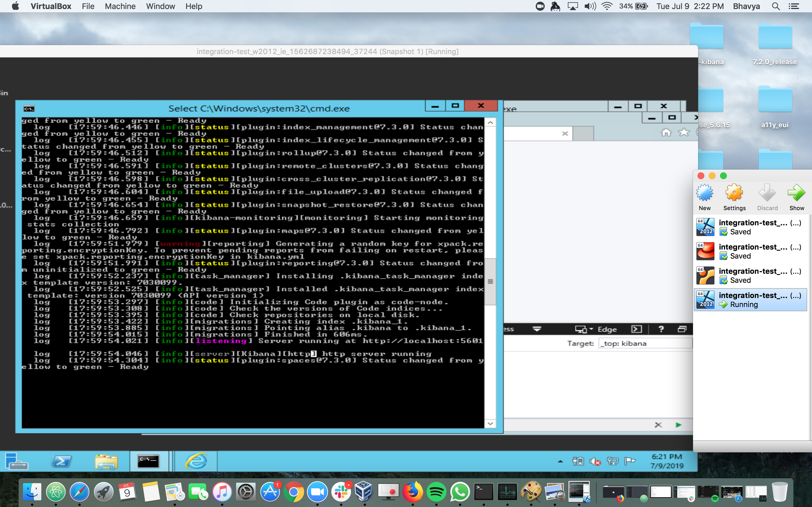The image size is (812, 507).
Task: Click the Target field showing _top: kibana
Action: point(644,343)
